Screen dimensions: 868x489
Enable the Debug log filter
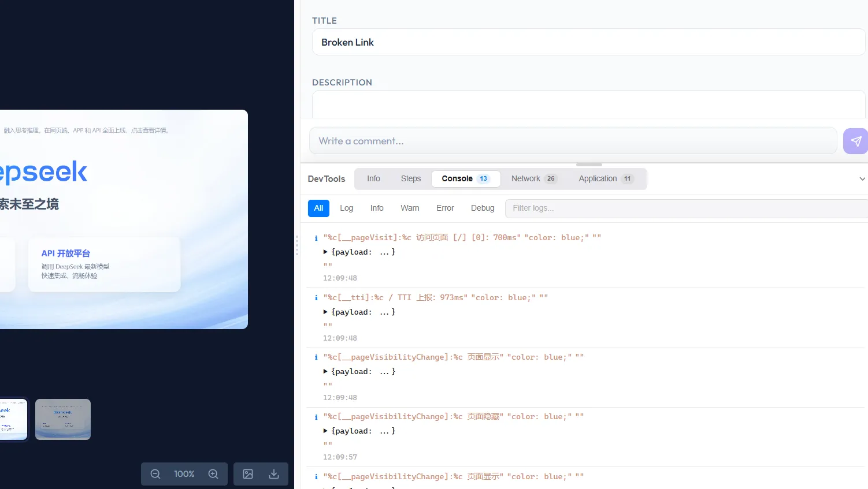[x=482, y=208]
